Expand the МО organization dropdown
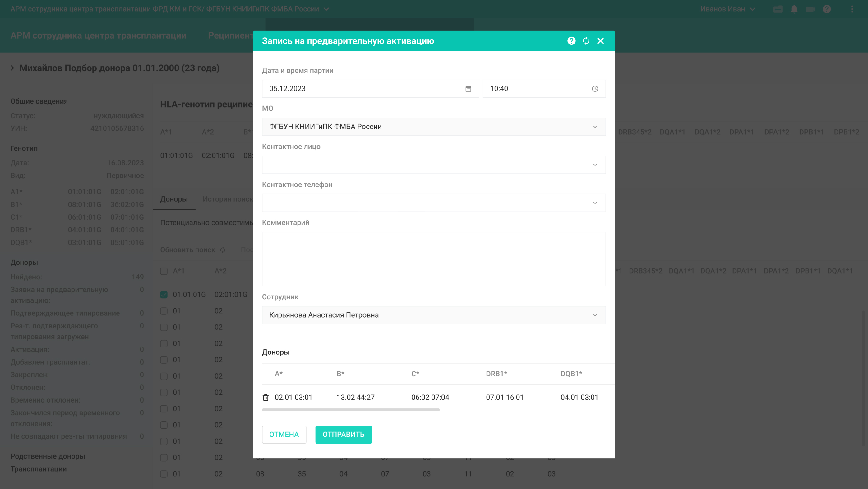The height and width of the screenshot is (489, 868). (x=434, y=127)
